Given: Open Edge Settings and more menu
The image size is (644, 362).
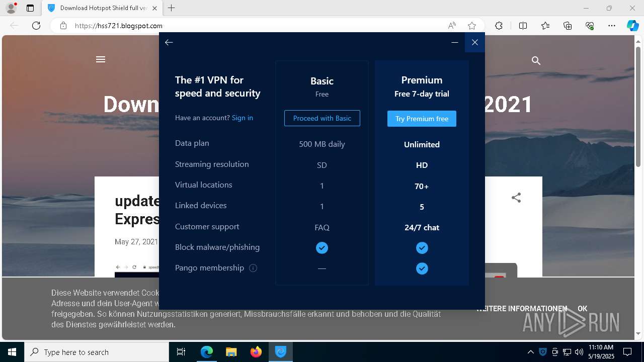Looking at the screenshot, I should click(612, 26).
